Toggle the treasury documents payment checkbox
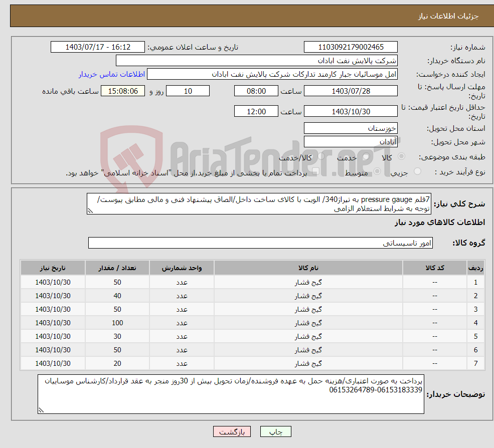 click(x=315, y=171)
